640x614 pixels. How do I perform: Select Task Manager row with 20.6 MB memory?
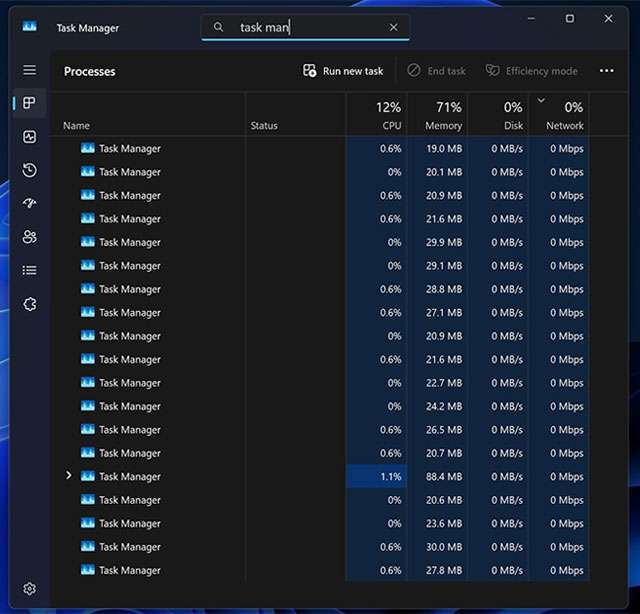pyautogui.click(x=322, y=500)
